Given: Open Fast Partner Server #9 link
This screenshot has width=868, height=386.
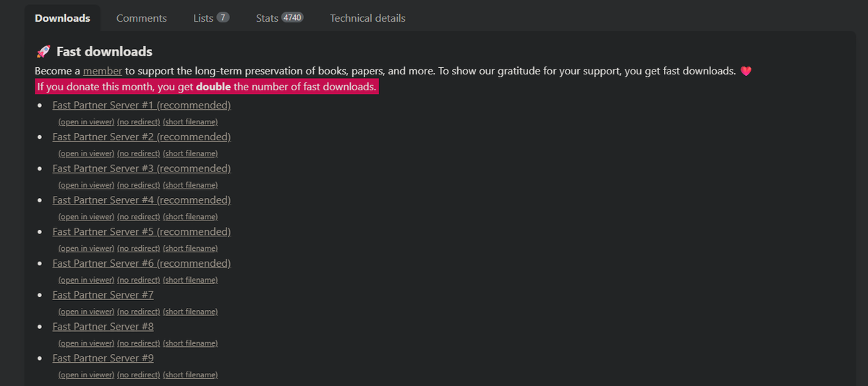Looking at the screenshot, I should point(103,359).
